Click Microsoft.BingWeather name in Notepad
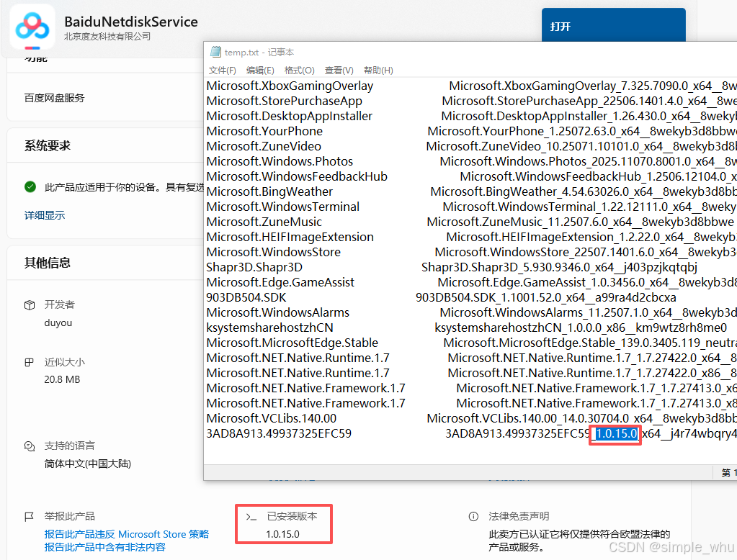The width and height of the screenshot is (737, 560). (x=269, y=191)
